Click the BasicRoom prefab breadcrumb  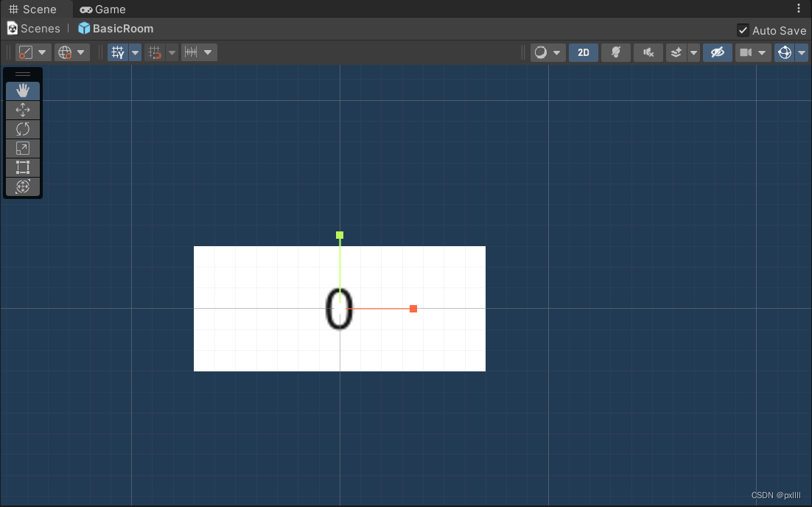pos(116,29)
